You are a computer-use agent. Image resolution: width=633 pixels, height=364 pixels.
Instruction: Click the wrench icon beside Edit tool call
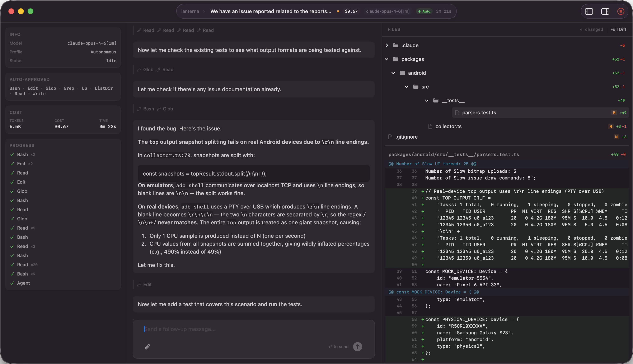(x=139, y=284)
